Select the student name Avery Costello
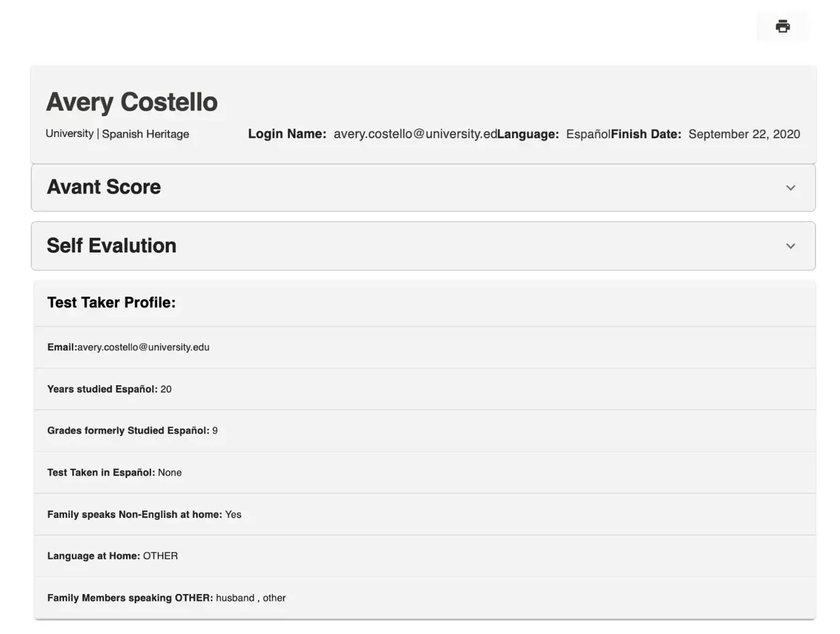 tap(131, 102)
